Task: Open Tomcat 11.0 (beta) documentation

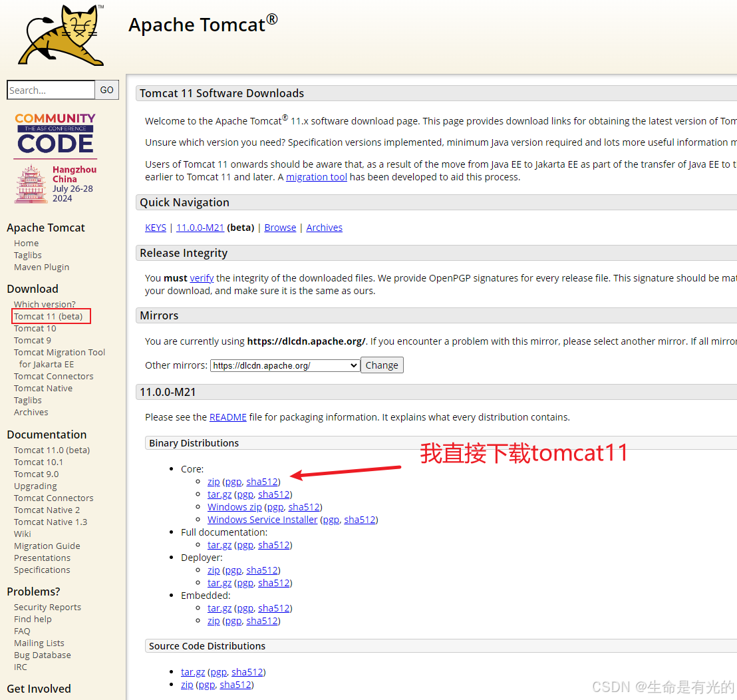Action: 52,450
